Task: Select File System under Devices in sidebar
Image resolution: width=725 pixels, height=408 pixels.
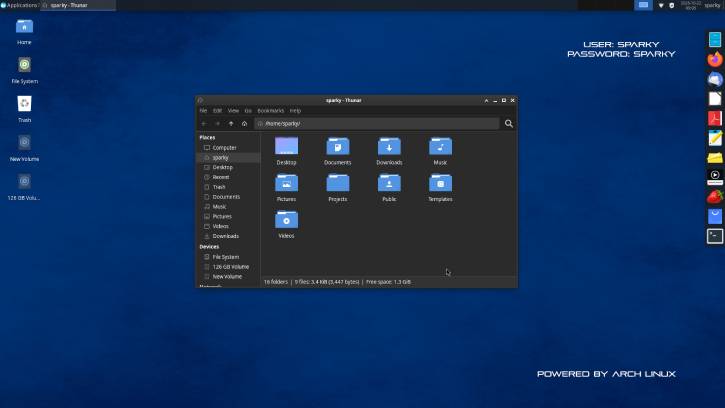Action: click(x=226, y=257)
